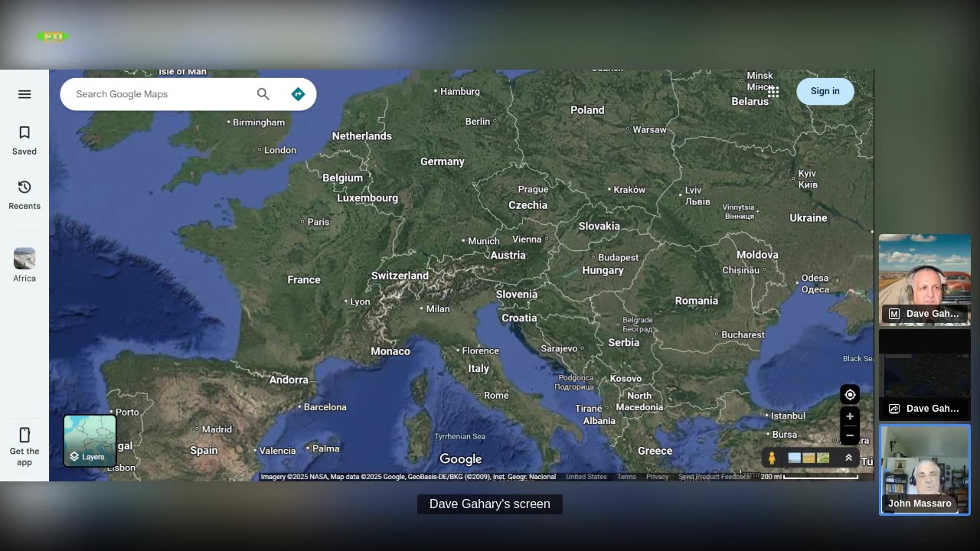The image size is (980, 551).
Task: Click the green logo in top-left corner
Action: (x=53, y=37)
